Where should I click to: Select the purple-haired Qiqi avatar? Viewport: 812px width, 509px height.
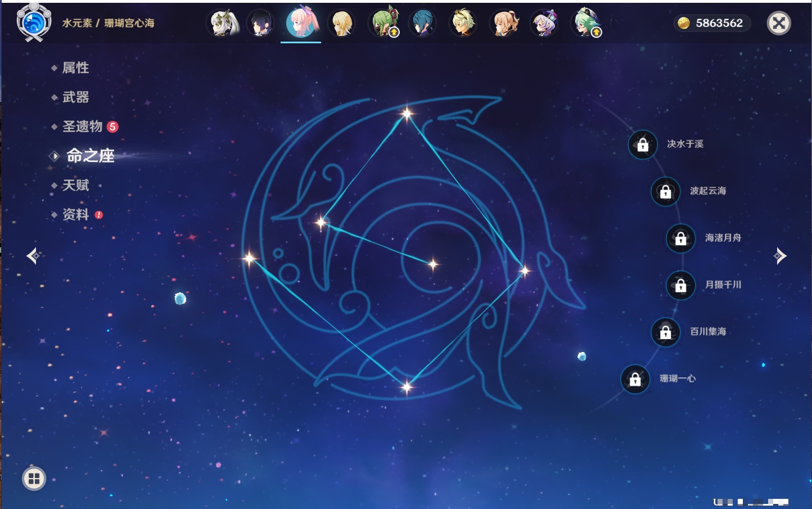[544, 23]
